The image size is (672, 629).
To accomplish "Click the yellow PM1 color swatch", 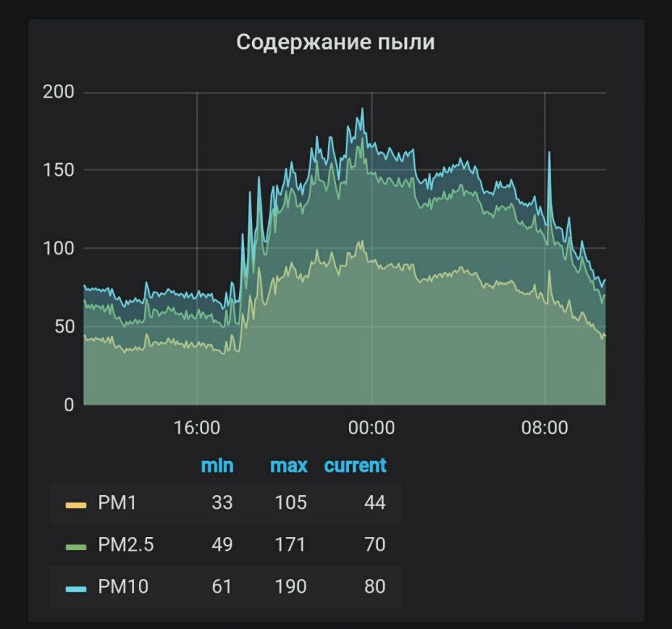I will point(76,504).
